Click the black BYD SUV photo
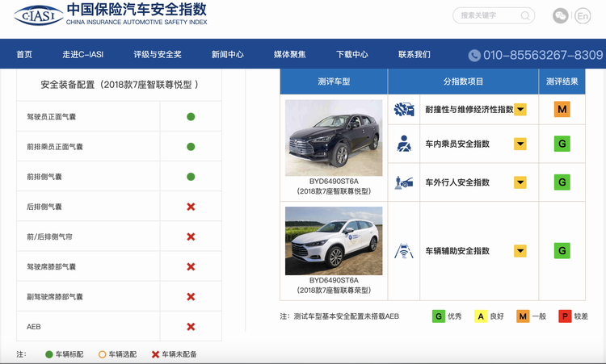 [x=334, y=138]
